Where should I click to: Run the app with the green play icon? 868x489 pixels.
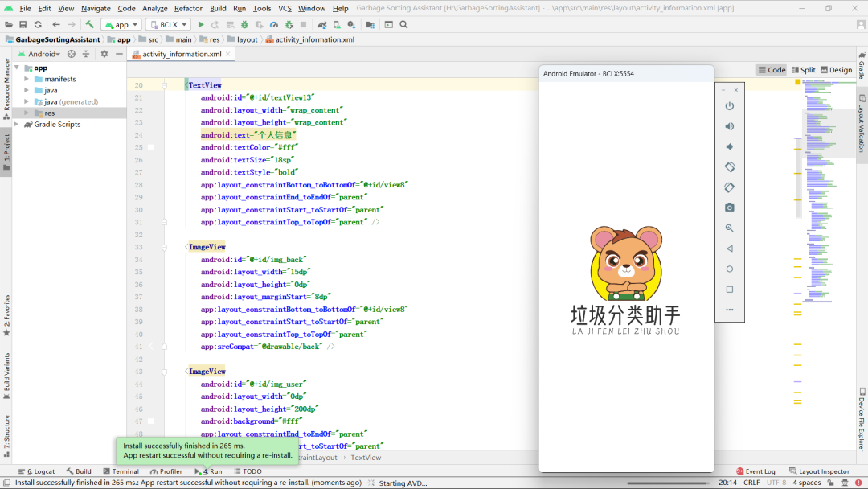click(x=201, y=24)
